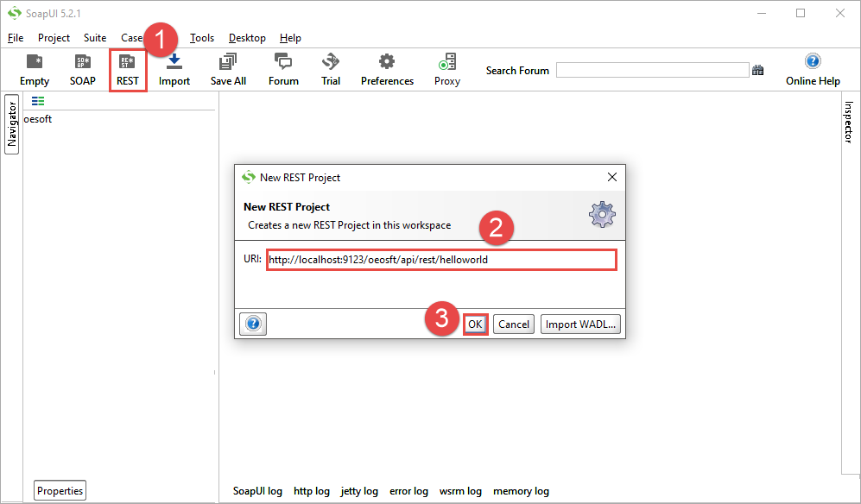Open help in New REST Project dialog
The height and width of the screenshot is (504, 861).
pyautogui.click(x=253, y=324)
